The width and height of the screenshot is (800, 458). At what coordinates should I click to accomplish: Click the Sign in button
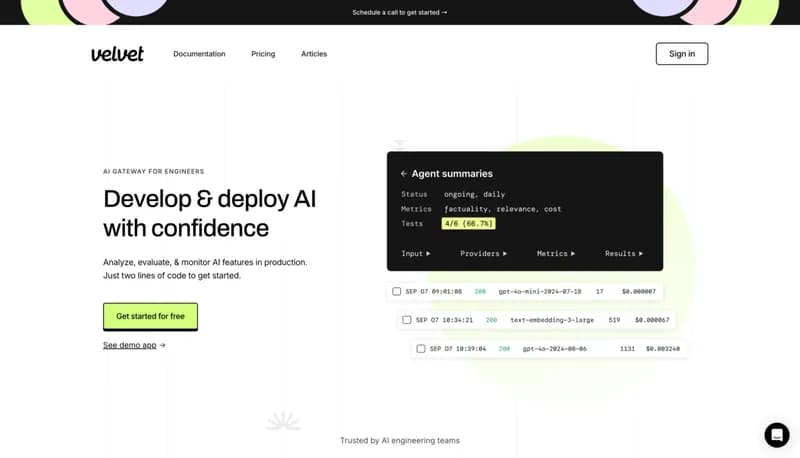[x=682, y=54]
